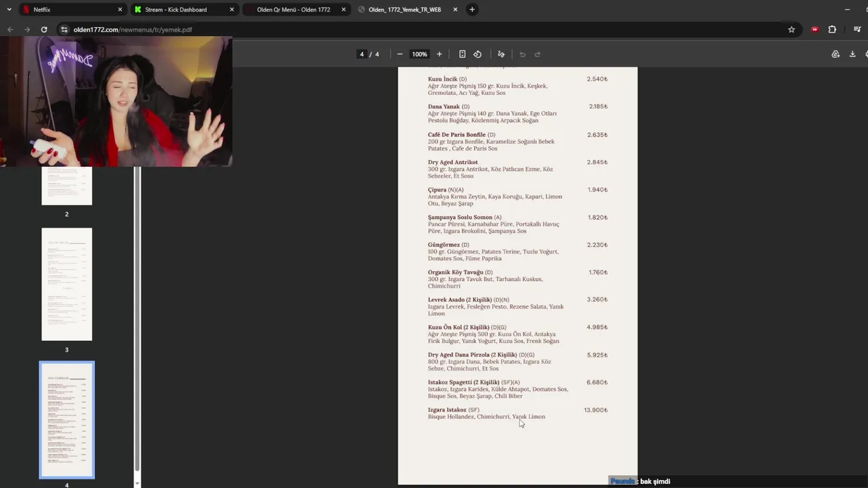Download the PDF file
Image resolution: width=868 pixels, height=488 pixels.
pos(852,54)
